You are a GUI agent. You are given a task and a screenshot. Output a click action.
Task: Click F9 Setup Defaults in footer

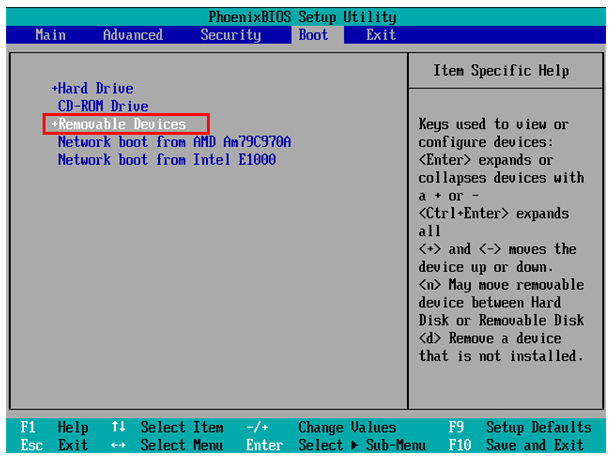click(x=520, y=427)
